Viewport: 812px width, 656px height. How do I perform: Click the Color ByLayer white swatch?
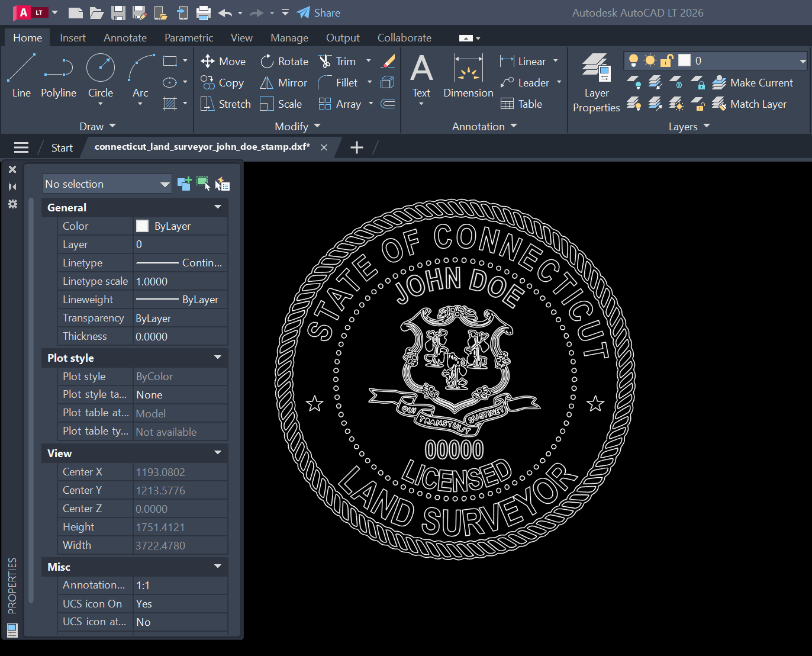click(x=142, y=226)
